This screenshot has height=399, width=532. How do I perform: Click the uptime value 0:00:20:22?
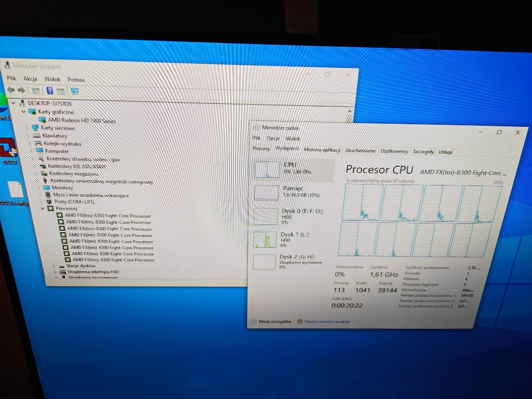point(347,305)
